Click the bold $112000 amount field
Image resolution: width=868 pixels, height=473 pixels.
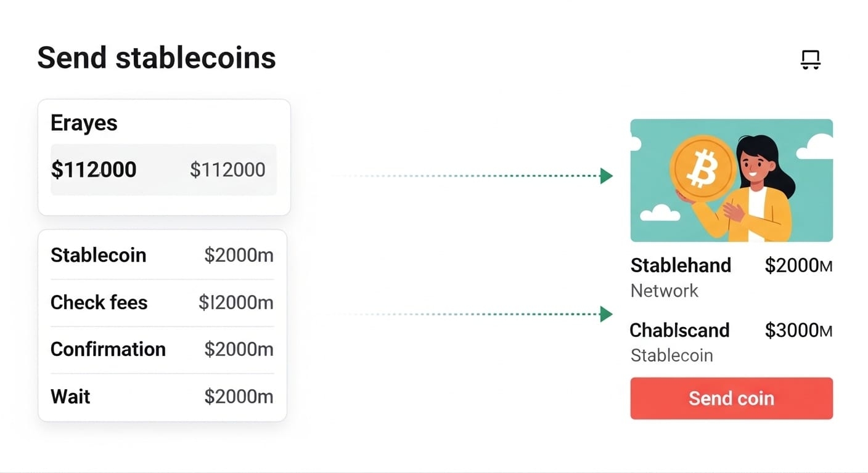(x=94, y=170)
